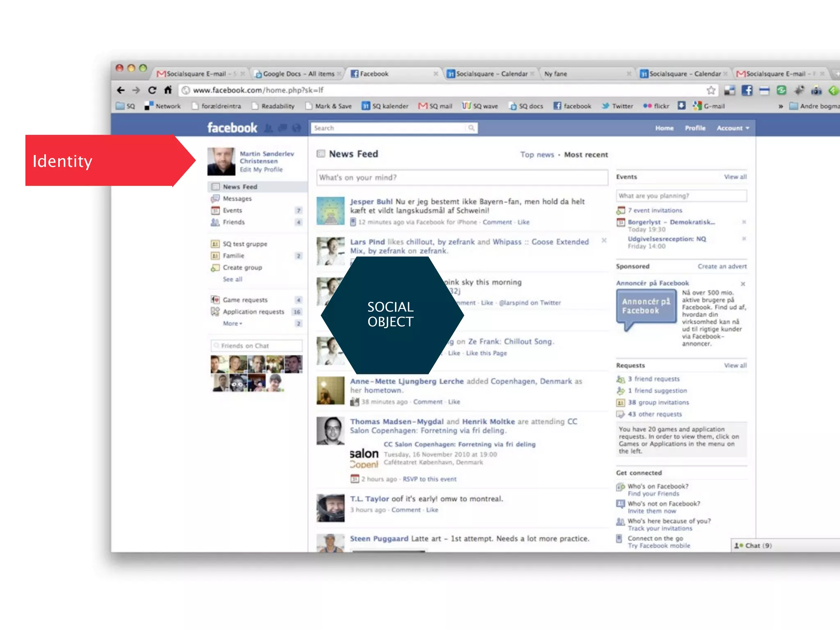
Task: Open Events in the left sidebar
Action: (x=232, y=210)
